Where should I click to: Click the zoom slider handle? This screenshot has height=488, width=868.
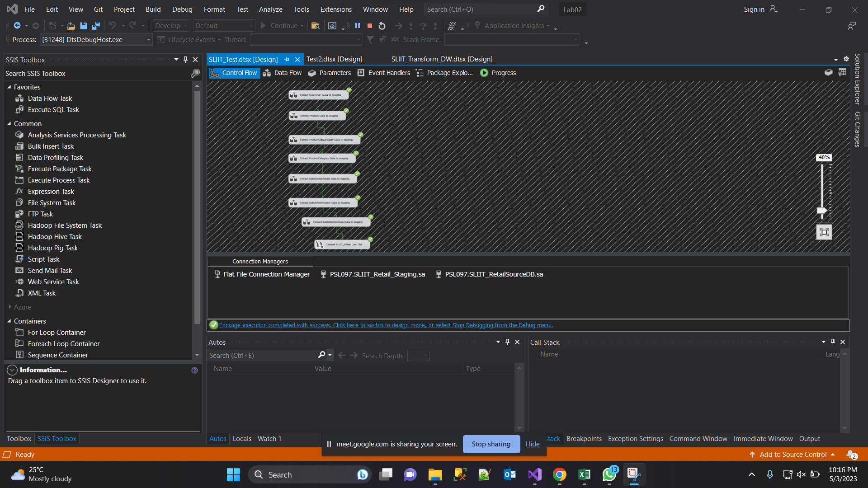pos(822,211)
